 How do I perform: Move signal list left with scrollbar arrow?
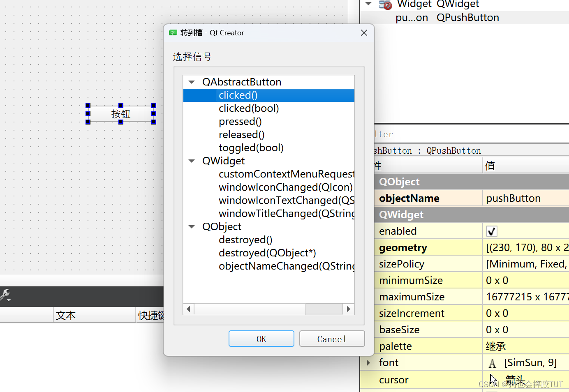(188, 309)
